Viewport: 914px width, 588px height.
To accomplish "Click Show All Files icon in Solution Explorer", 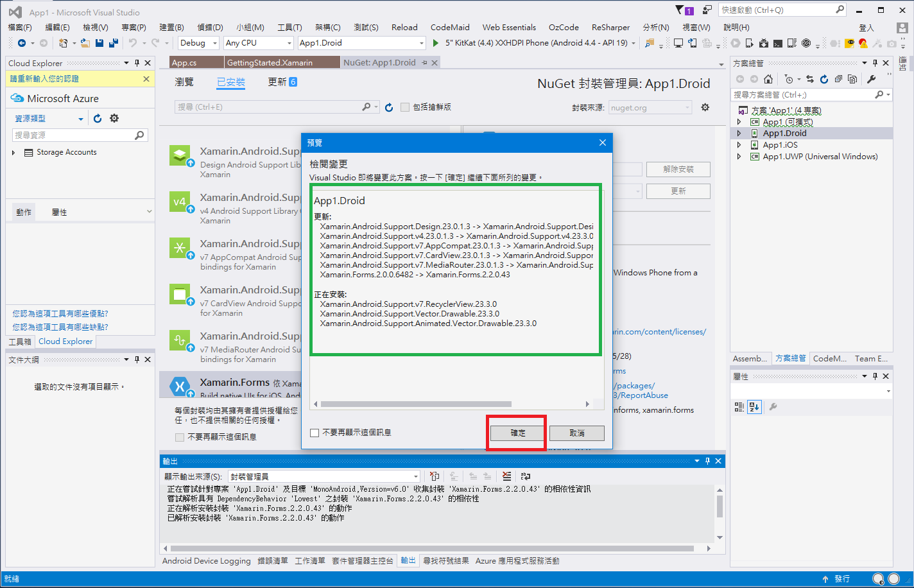I will tap(852, 79).
